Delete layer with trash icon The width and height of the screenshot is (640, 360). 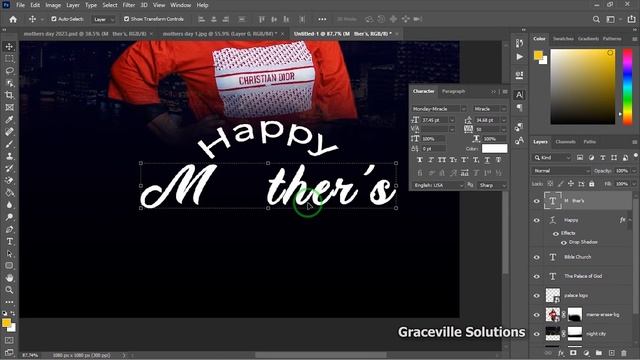[x=624, y=353]
